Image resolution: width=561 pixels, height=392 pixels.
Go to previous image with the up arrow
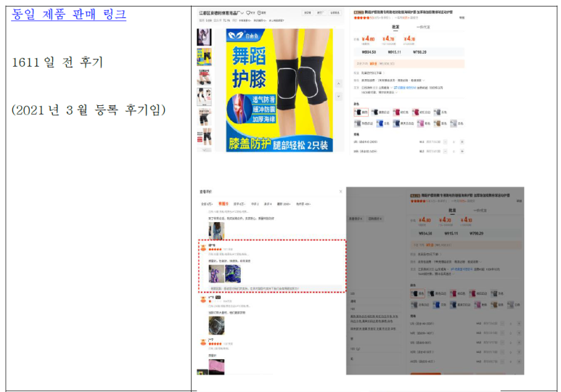(x=338, y=83)
